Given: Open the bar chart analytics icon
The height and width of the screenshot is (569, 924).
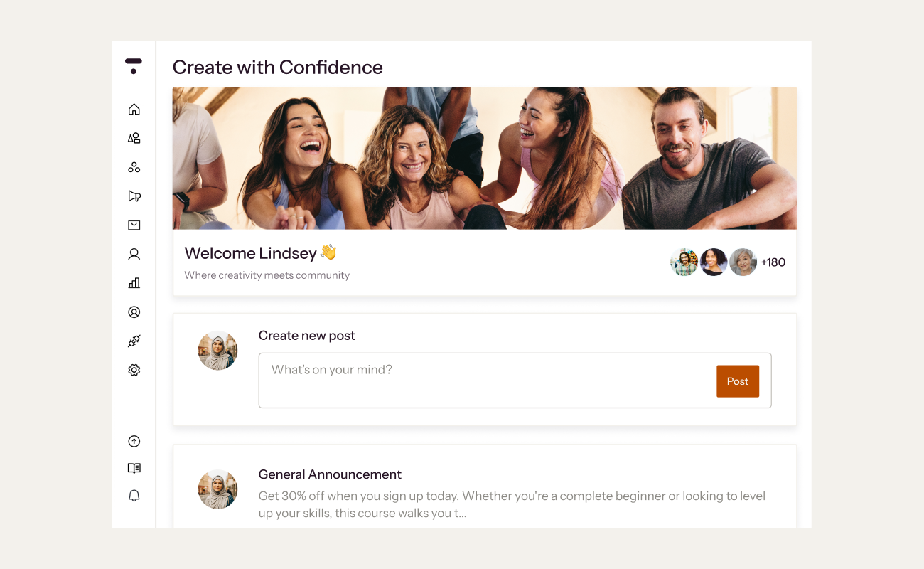Looking at the screenshot, I should coord(134,283).
